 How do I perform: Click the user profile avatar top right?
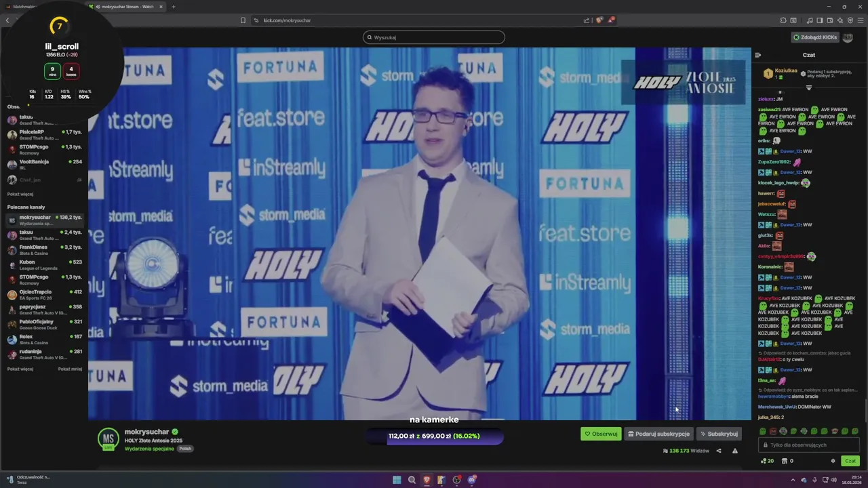pos(848,37)
